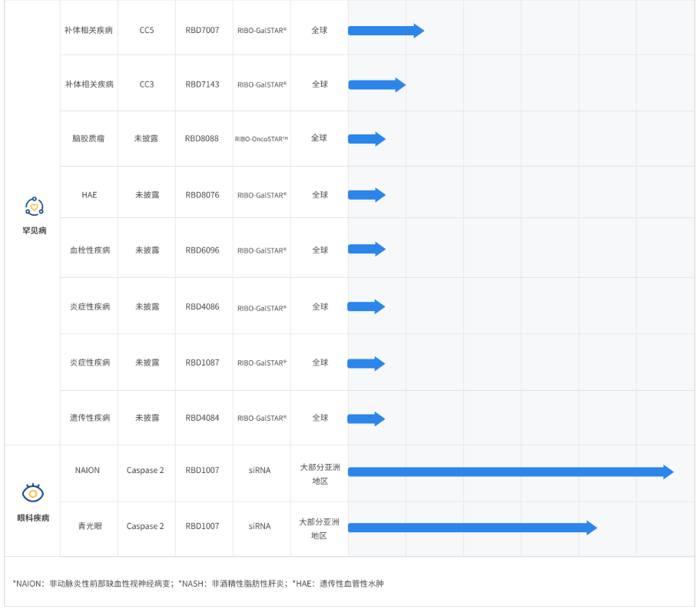Expand the RIBO-OncoSTAR platform cell
The width and height of the screenshot is (700, 609).
point(261,138)
